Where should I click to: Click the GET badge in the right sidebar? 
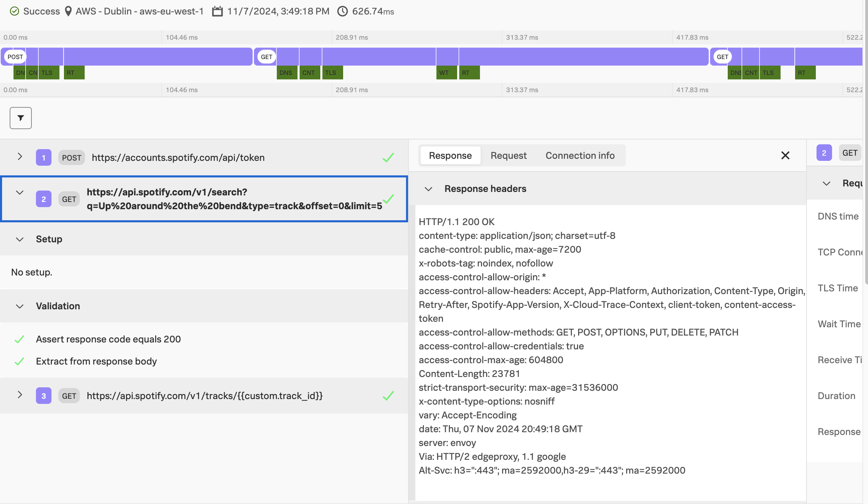[x=850, y=153]
